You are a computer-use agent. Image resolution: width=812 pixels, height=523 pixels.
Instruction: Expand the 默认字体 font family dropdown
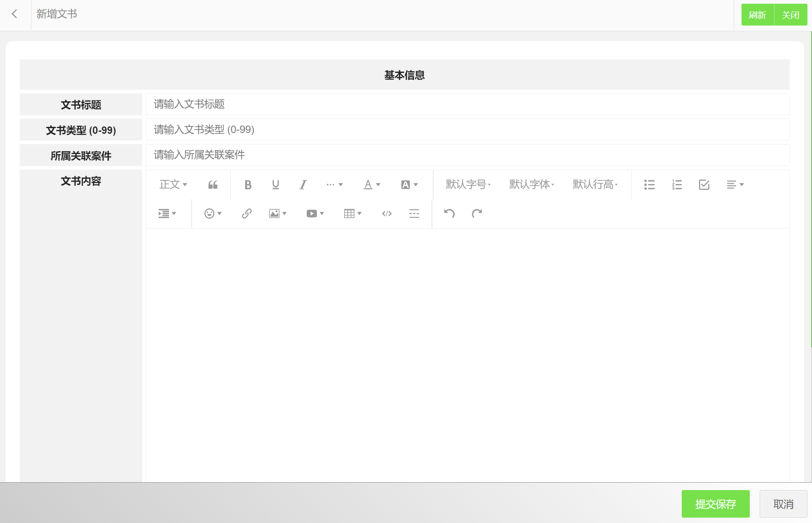pos(531,184)
